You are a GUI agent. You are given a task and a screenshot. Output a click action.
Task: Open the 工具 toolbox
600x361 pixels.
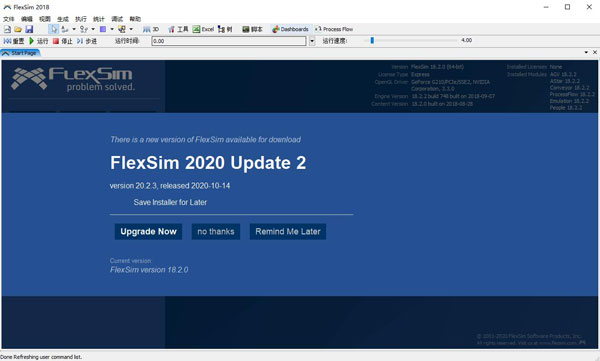[178, 29]
